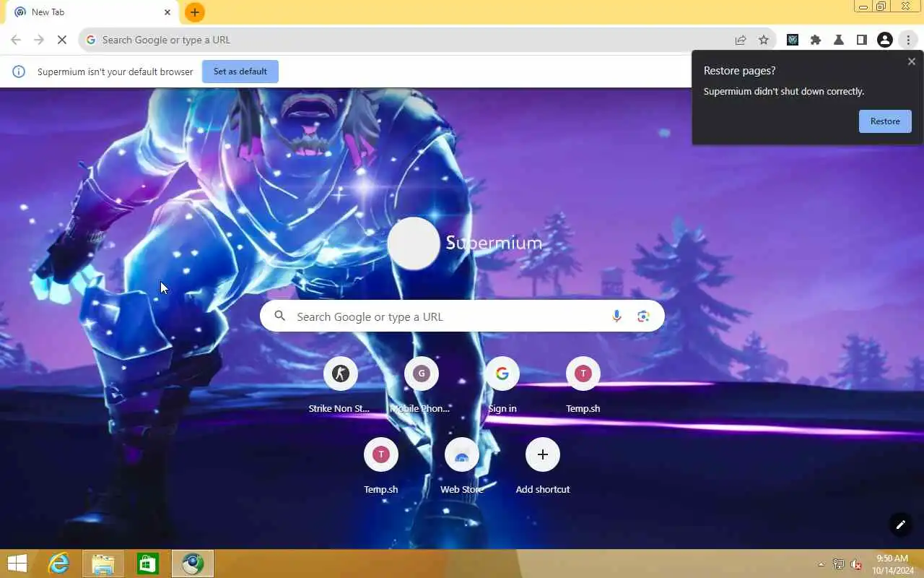Click the default browser info icon
This screenshot has width=924, height=578.
pyautogui.click(x=19, y=72)
